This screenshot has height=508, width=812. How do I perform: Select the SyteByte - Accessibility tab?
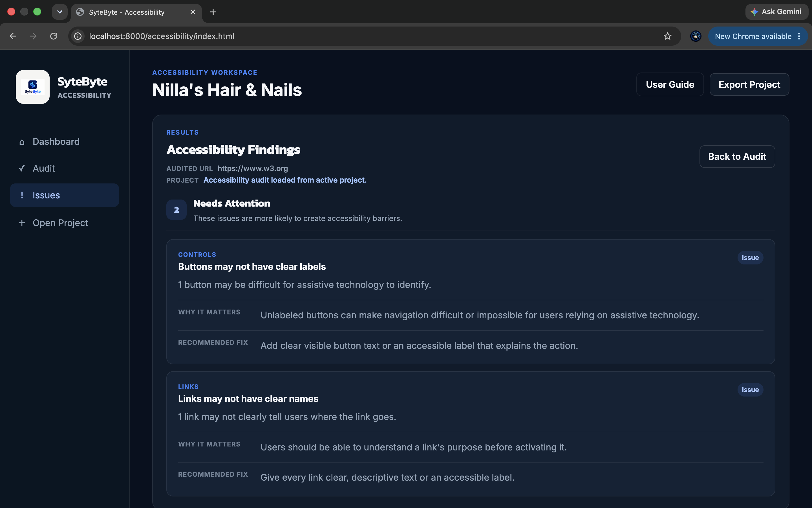coord(136,12)
